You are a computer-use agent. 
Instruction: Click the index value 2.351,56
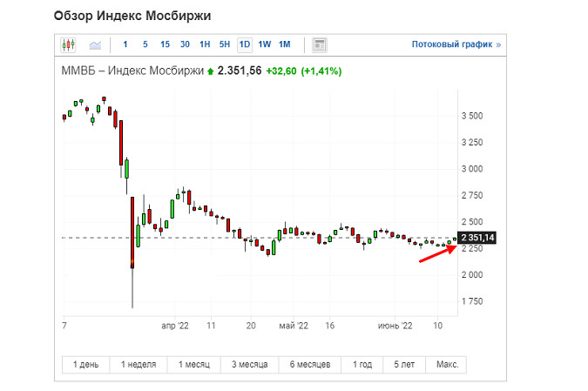click(x=240, y=71)
